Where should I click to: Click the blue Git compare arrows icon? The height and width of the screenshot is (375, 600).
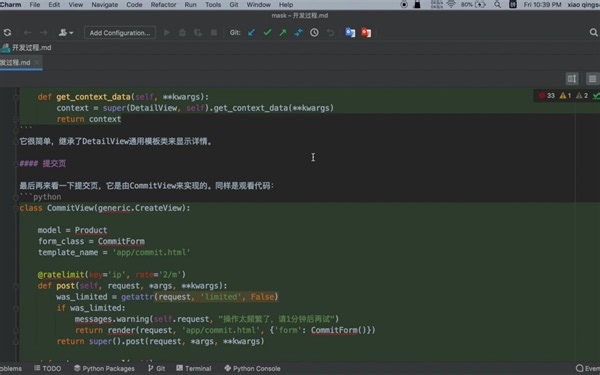coord(298,33)
